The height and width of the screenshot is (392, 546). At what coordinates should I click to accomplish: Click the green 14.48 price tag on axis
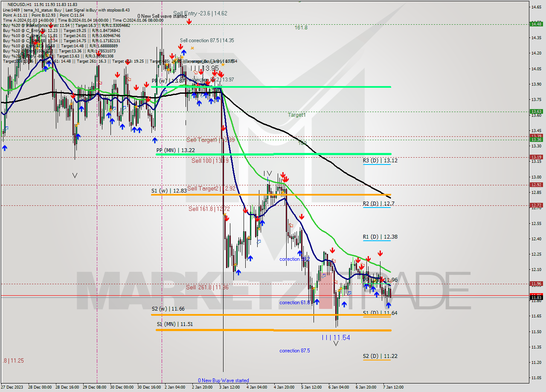point(536,24)
